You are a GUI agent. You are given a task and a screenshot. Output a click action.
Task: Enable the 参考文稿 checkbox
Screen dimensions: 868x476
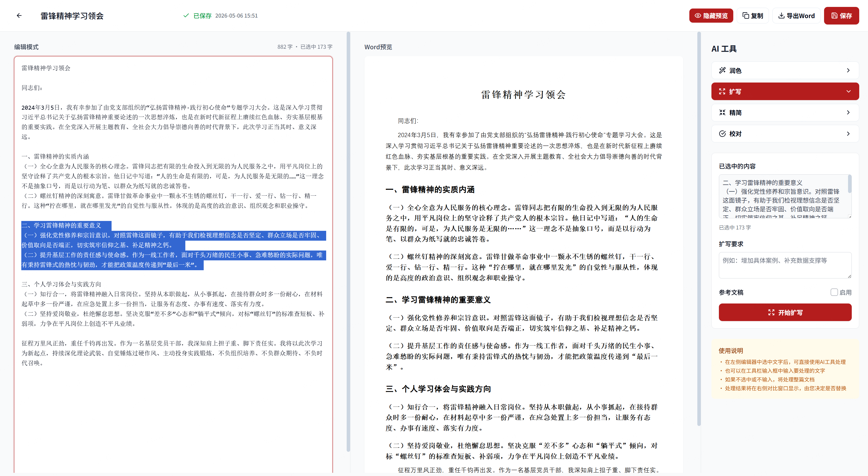834,292
